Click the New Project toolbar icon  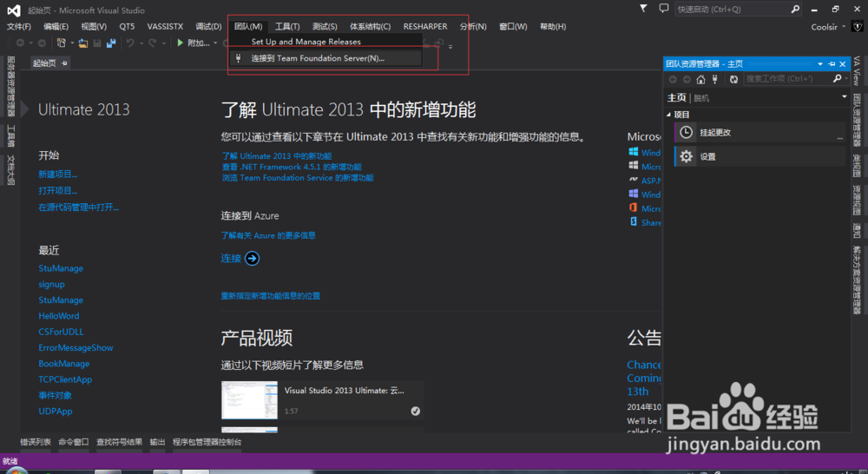click(61, 43)
